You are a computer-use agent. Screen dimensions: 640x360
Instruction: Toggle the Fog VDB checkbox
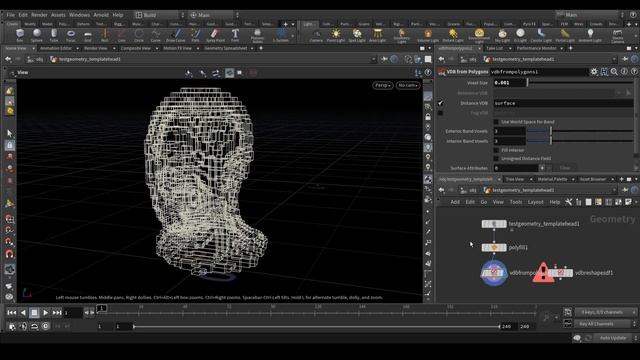click(x=440, y=113)
